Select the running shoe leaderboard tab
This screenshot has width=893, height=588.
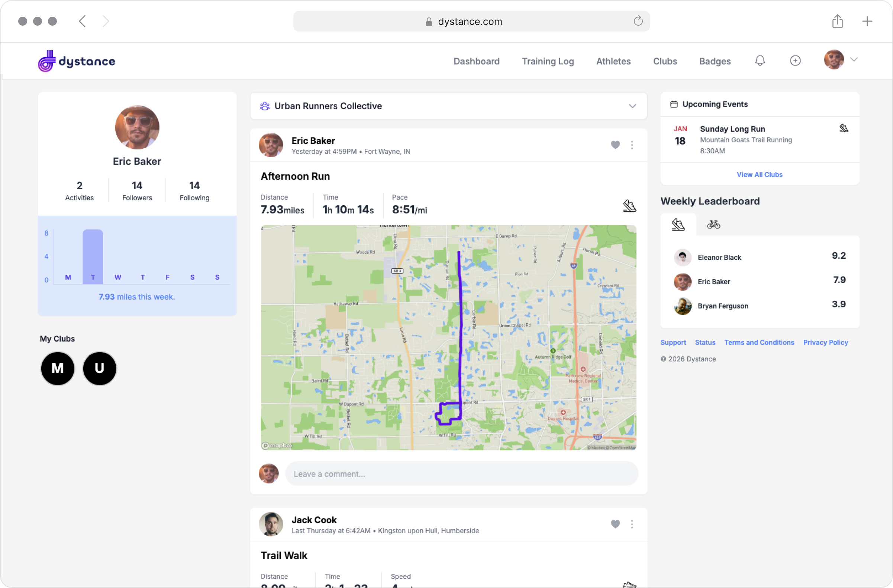coord(678,224)
